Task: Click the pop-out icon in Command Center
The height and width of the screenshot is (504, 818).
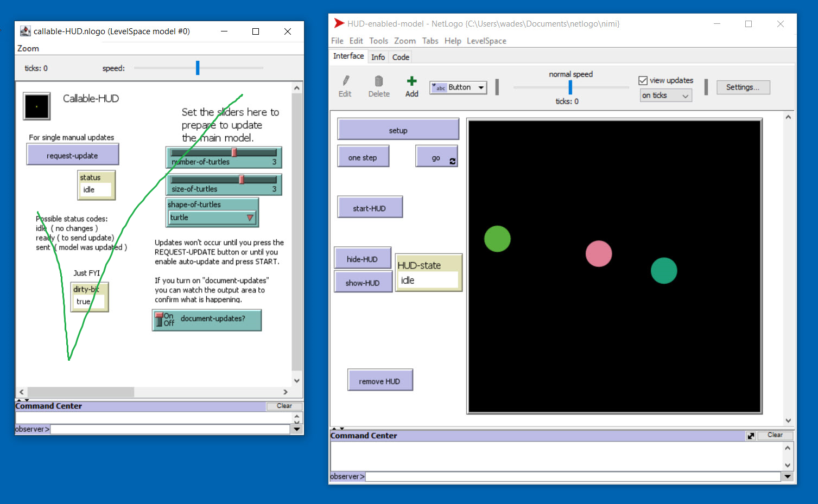Action: [x=751, y=436]
